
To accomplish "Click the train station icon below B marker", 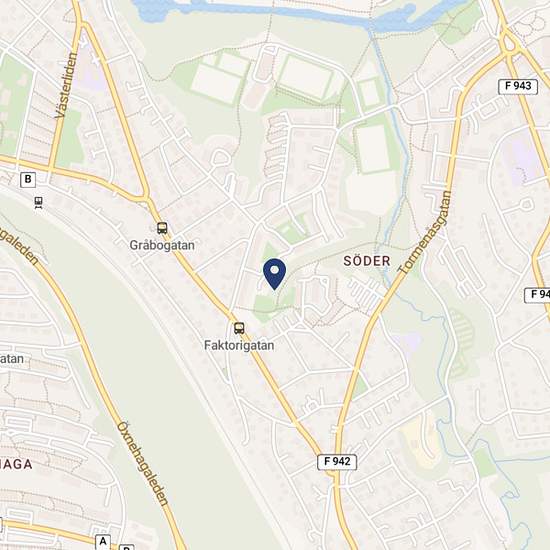I will [x=38, y=202].
